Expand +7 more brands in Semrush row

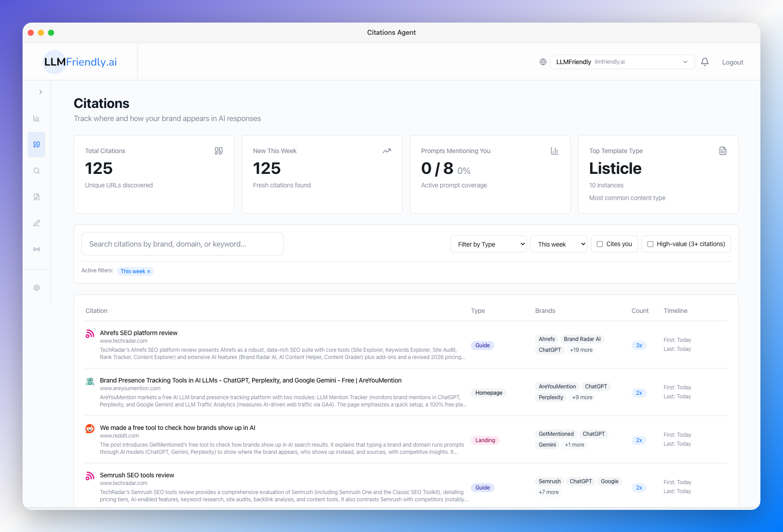tap(549, 492)
